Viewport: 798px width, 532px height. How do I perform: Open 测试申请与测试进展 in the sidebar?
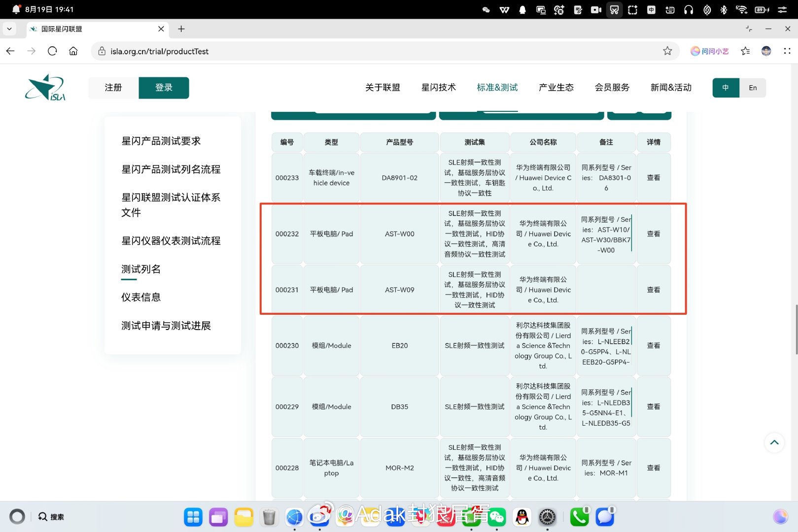click(x=166, y=326)
